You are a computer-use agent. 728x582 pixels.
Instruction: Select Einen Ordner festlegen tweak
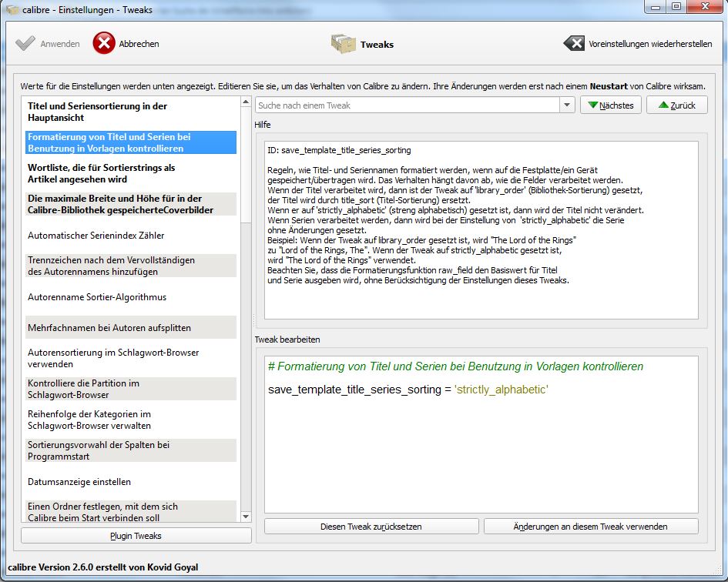(x=131, y=511)
